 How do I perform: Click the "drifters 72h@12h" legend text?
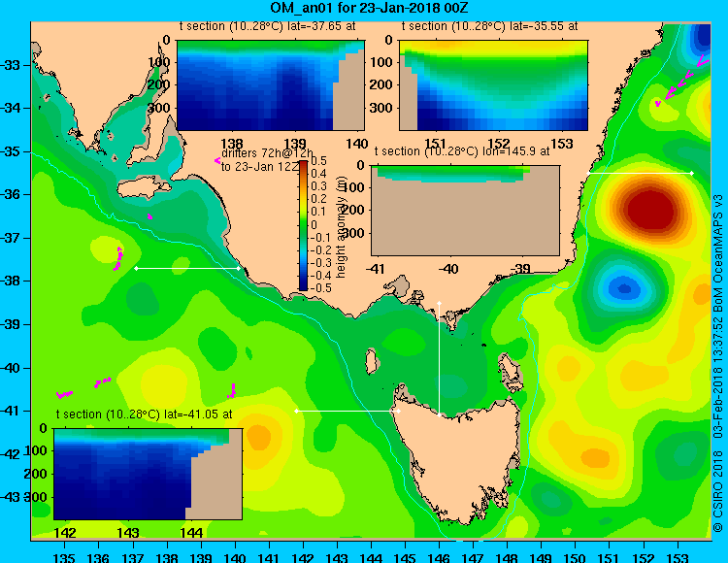(x=268, y=153)
